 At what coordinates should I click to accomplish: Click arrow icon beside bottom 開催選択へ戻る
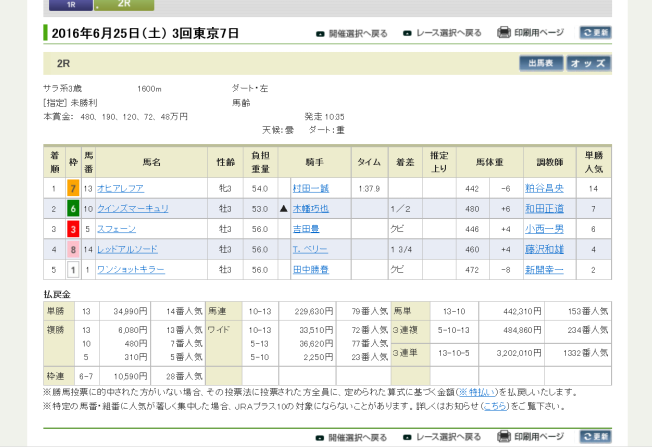pos(320,437)
